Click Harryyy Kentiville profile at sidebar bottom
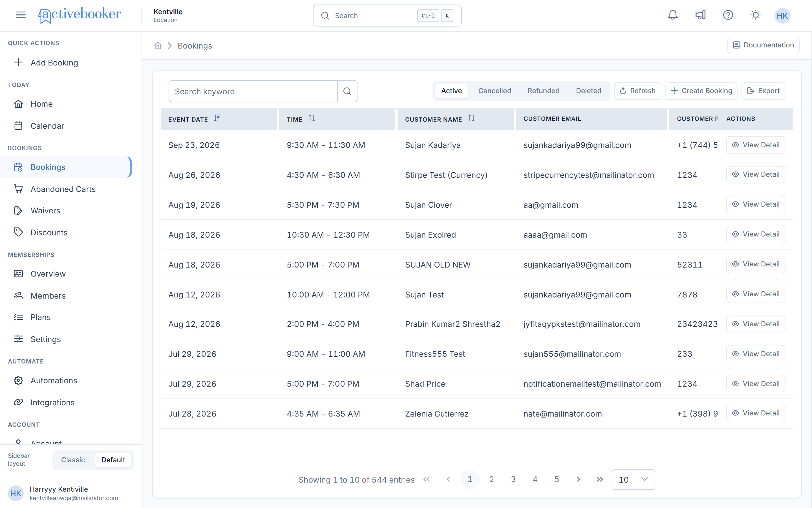812x508 pixels. click(71, 493)
